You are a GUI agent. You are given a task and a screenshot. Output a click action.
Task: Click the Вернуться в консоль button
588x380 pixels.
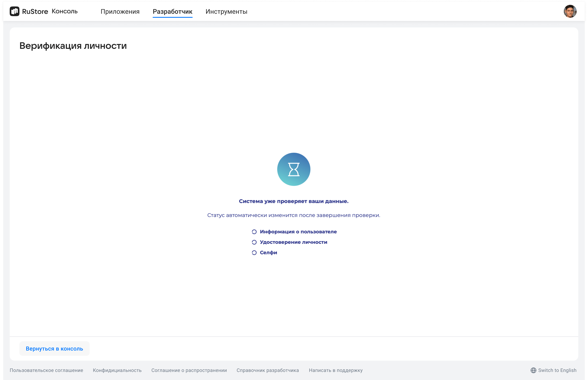54,348
